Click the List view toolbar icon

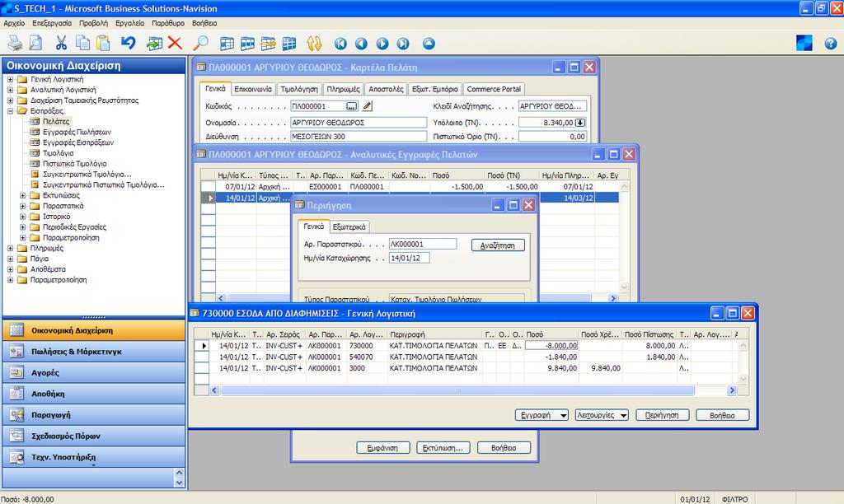click(429, 44)
